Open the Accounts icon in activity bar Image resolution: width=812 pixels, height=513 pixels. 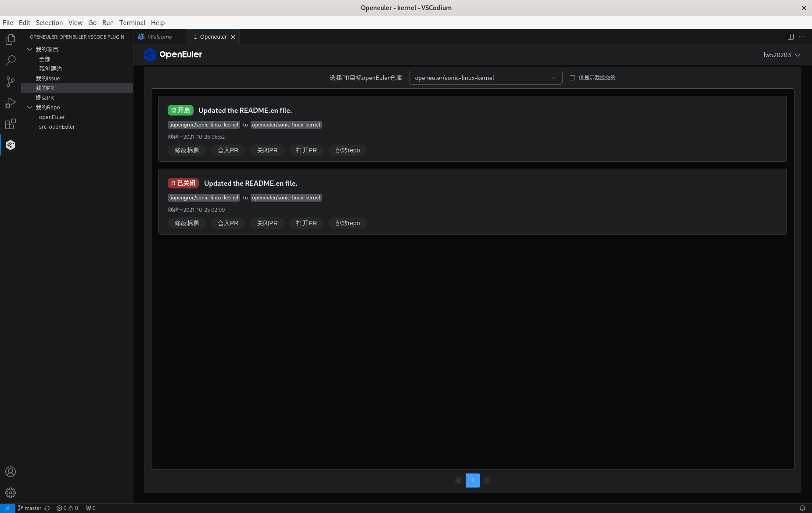(x=11, y=472)
